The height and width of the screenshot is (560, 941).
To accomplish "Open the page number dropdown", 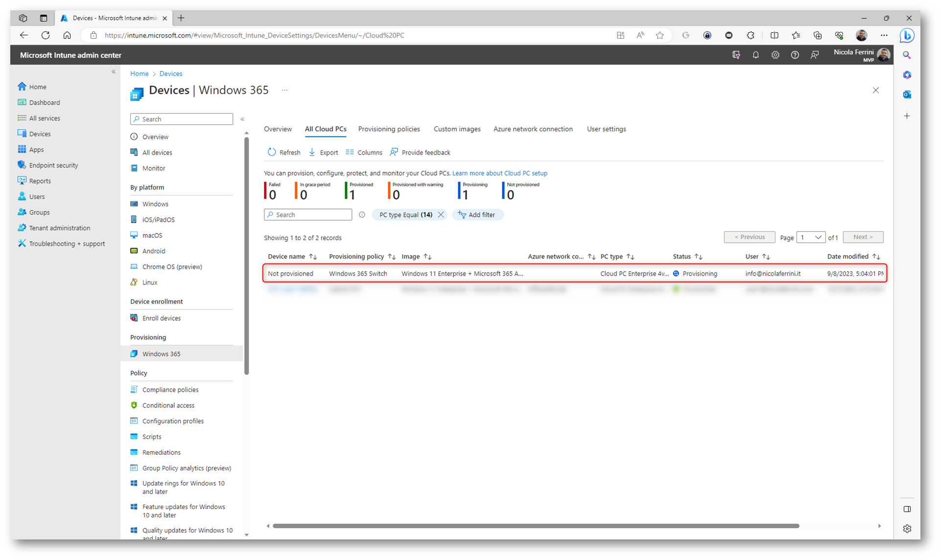I will click(811, 237).
